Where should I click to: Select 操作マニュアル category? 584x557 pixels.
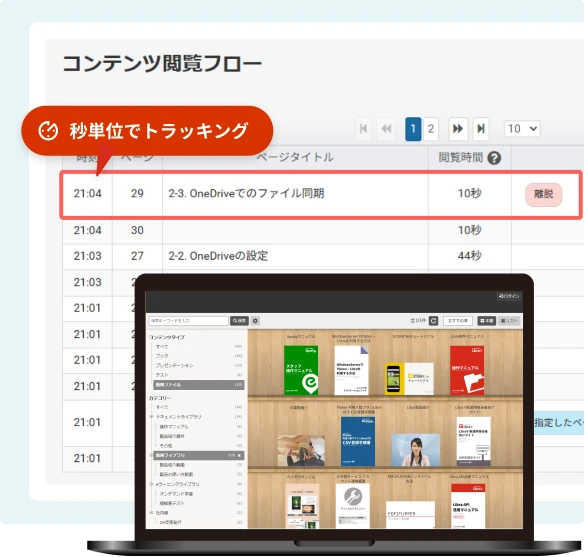click(x=174, y=427)
